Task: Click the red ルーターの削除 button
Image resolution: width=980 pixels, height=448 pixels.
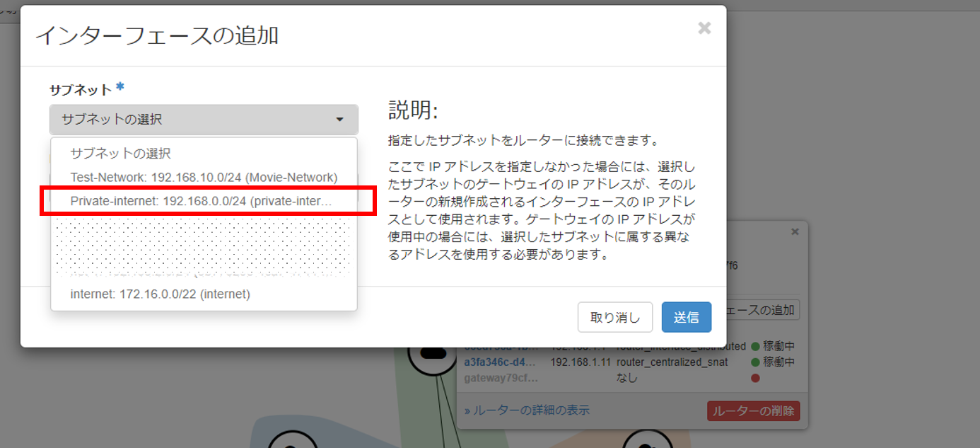Action: [x=753, y=411]
